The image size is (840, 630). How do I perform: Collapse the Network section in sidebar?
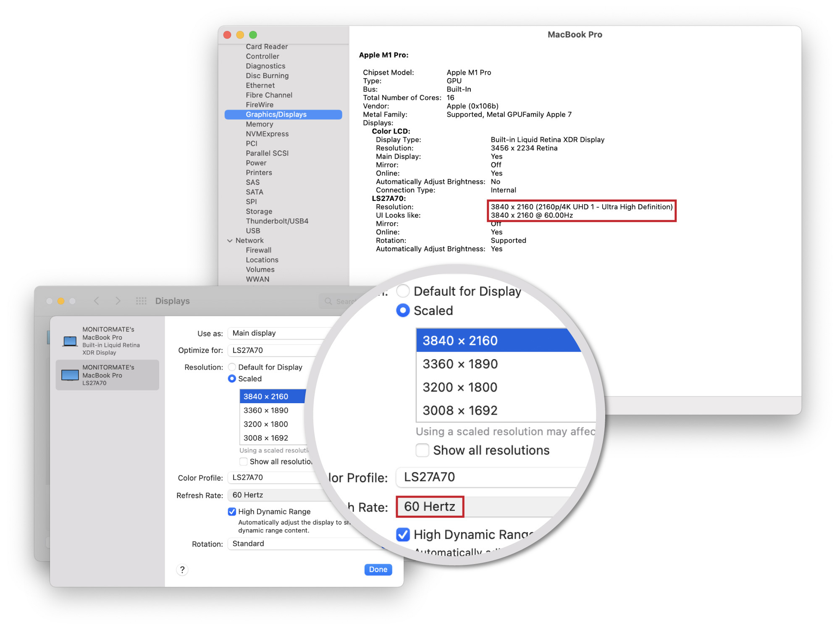230,241
